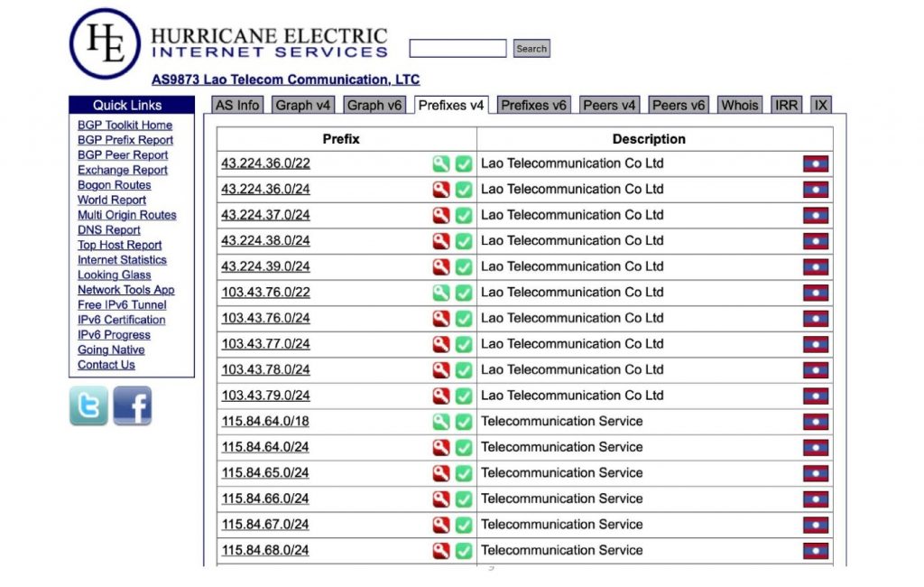Image resolution: width=924 pixels, height=587 pixels.
Task: Open IPv6 Certification link
Action: point(122,320)
